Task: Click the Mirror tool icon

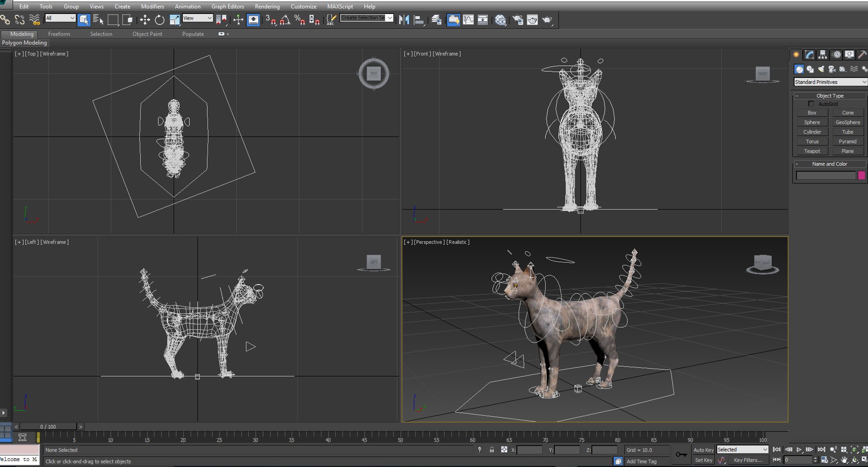Action: (x=404, y=19)
